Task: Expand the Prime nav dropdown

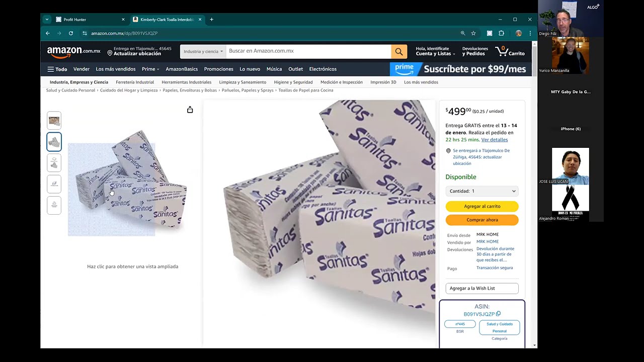Action: (150, 69)
